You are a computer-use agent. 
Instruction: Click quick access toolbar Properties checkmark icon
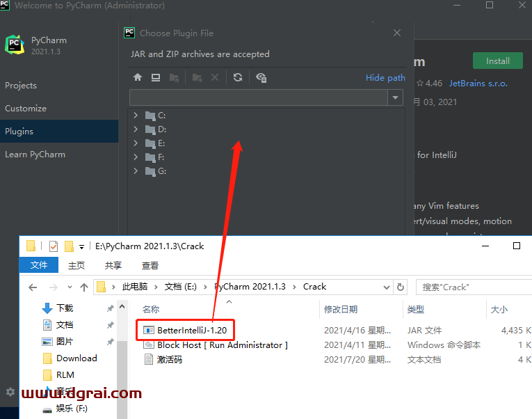click(x=54, y=246)
